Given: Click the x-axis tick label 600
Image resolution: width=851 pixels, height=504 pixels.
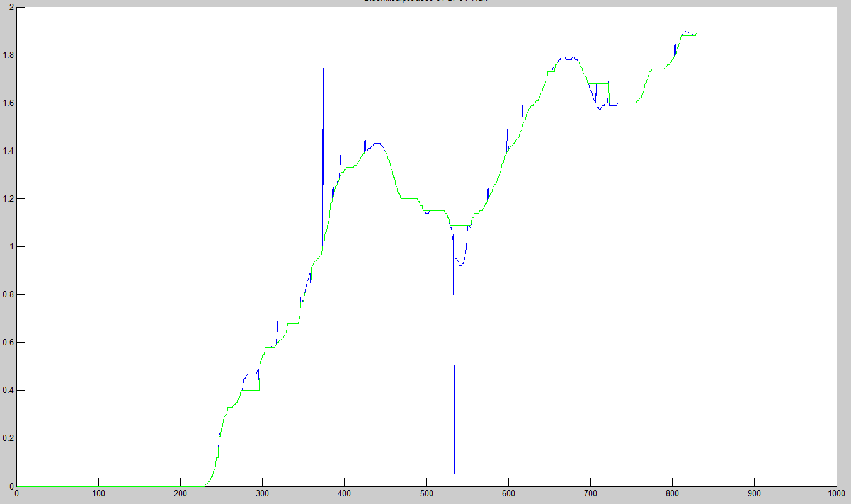Looking at the screenshot, I should pyautogui.click(x=508, y=495).
